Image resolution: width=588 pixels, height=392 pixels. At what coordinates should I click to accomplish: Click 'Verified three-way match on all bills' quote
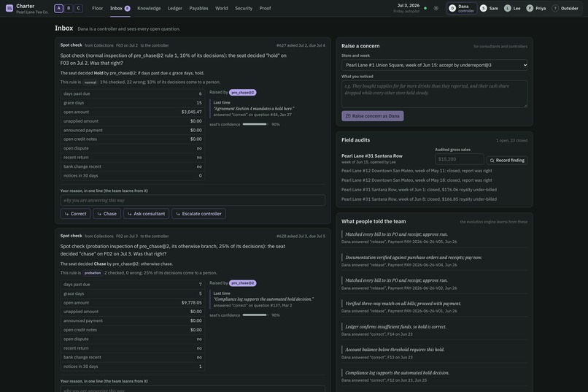click(403, 304)
